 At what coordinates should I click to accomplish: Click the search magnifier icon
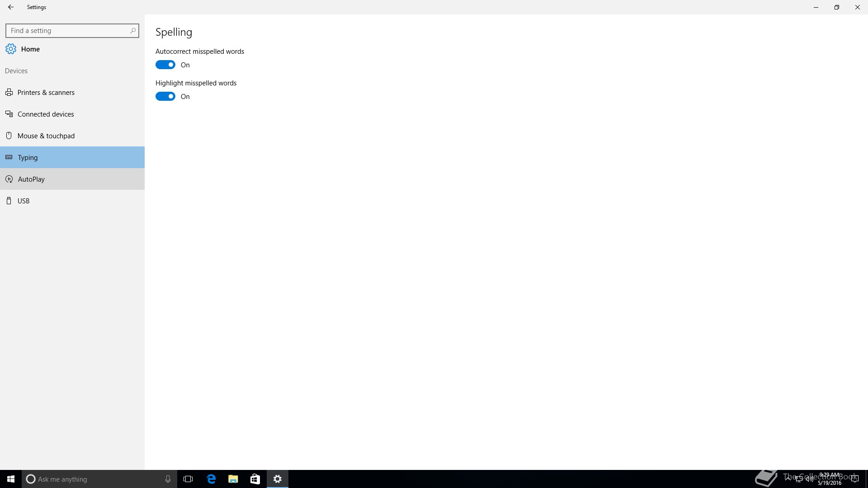(132, 31)
